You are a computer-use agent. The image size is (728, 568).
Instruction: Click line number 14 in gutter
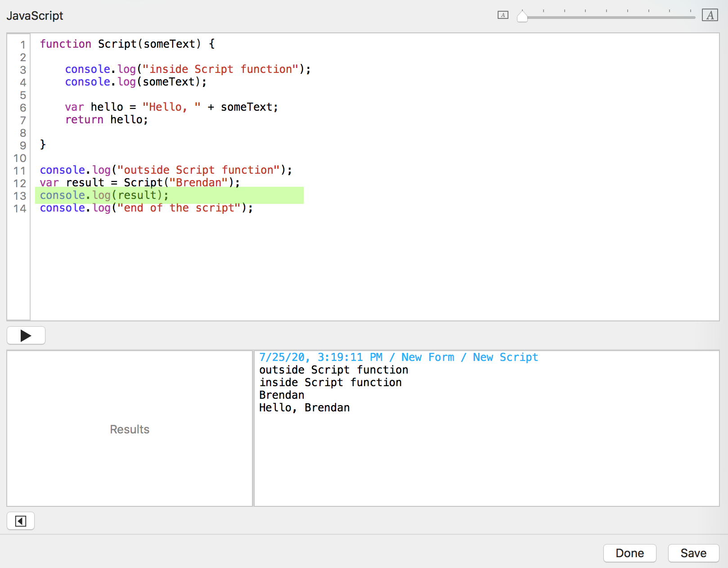click(20, 208)
